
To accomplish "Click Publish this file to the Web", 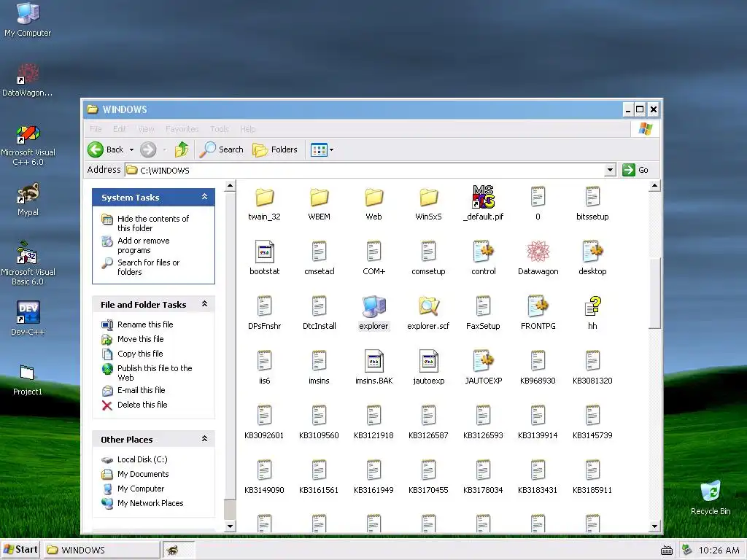I will click(x=155, y=373).
